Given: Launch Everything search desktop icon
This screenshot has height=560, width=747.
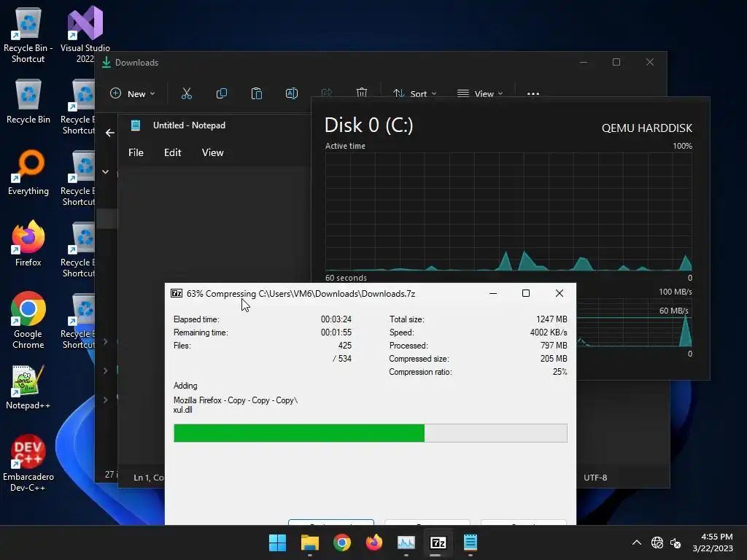Looking at the screenshot, I should tap(28, 172).
